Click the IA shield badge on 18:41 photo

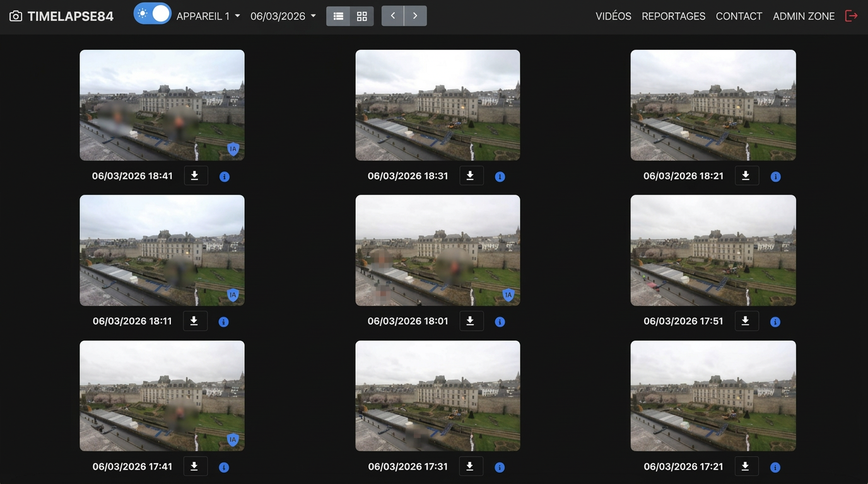pyautogui.click(x=233, y=149)
